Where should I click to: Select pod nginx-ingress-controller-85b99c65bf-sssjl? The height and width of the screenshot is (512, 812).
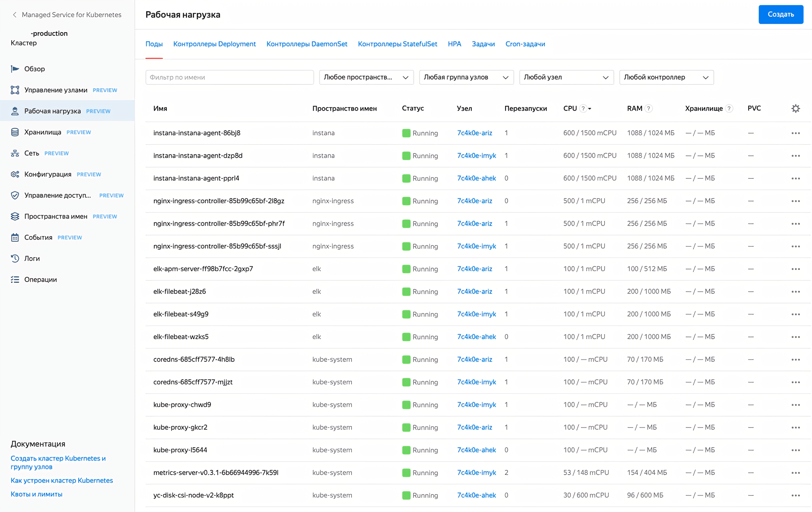(217, 246)
